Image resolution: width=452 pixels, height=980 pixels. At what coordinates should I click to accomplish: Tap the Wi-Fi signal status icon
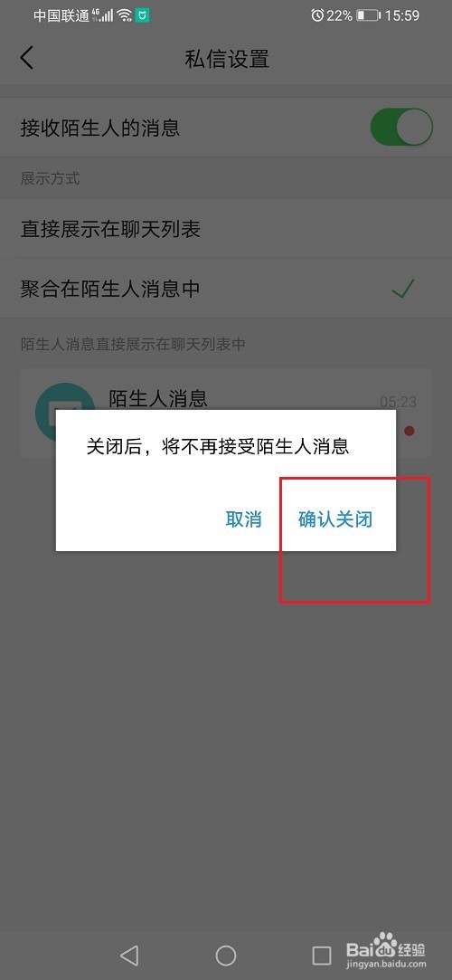[124, 15]
